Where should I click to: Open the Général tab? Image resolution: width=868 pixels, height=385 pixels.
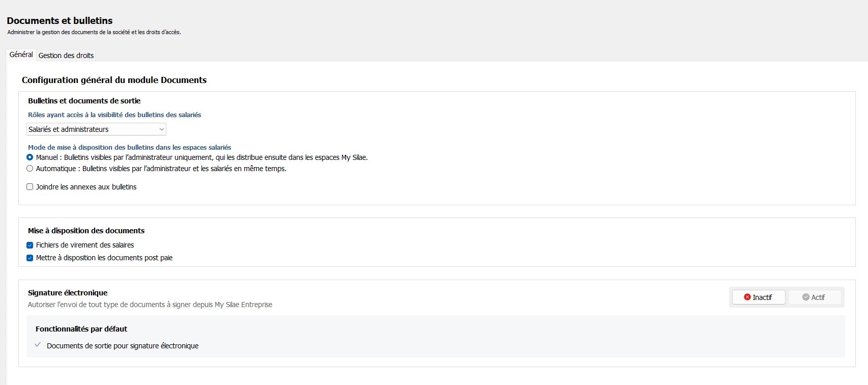click(x=21, y=54)
